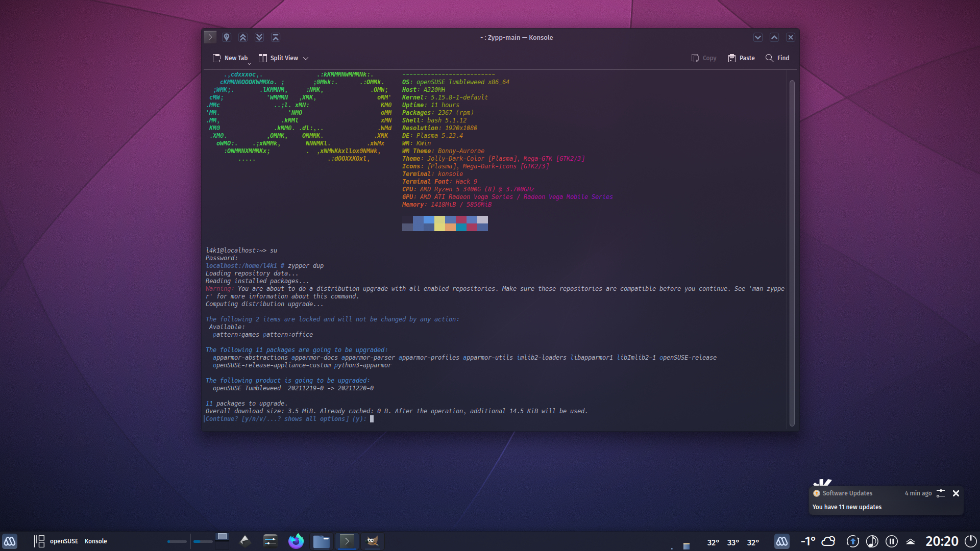Click the Konsole task in the taskbar
This screenshot has height=551, width=980.
pos(347,541)
